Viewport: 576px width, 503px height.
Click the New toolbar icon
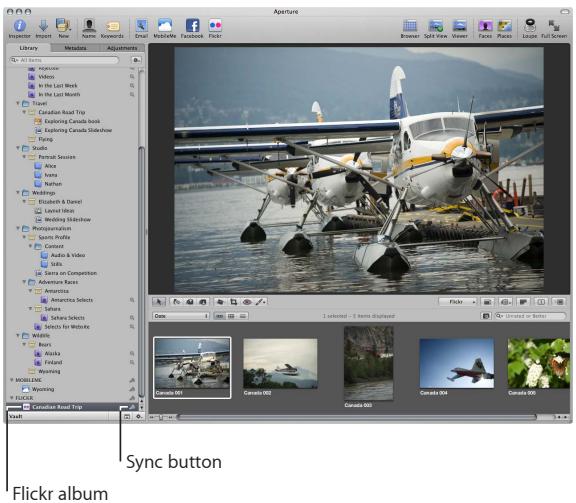63,26
